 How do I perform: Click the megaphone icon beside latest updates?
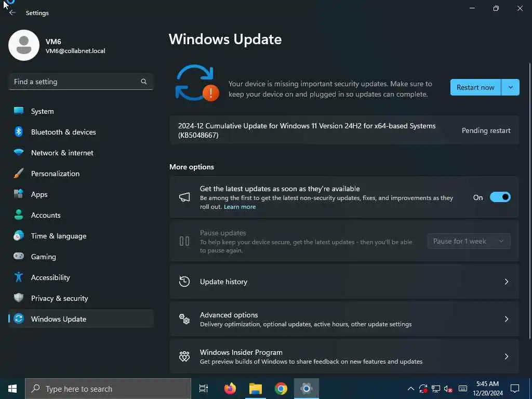184,197
